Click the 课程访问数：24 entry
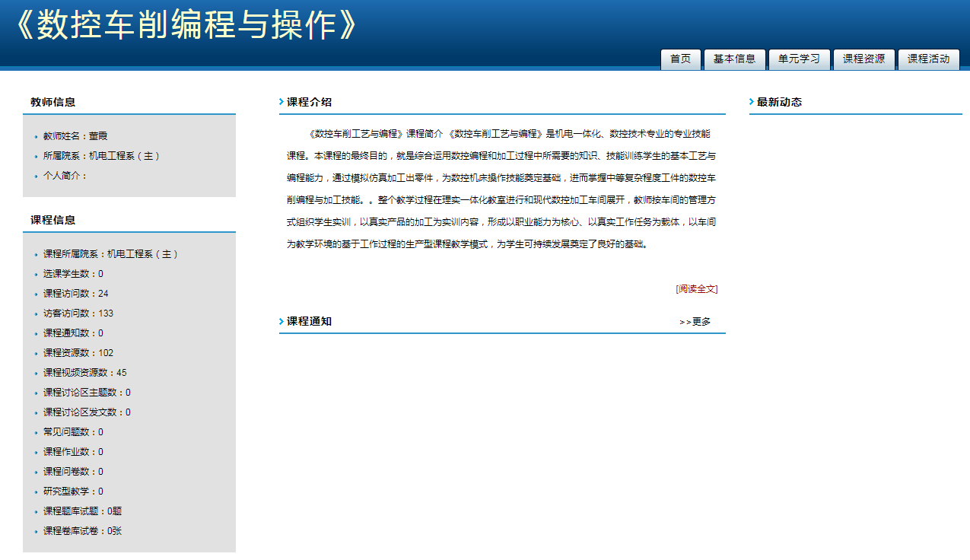 [x=75, y=294]
